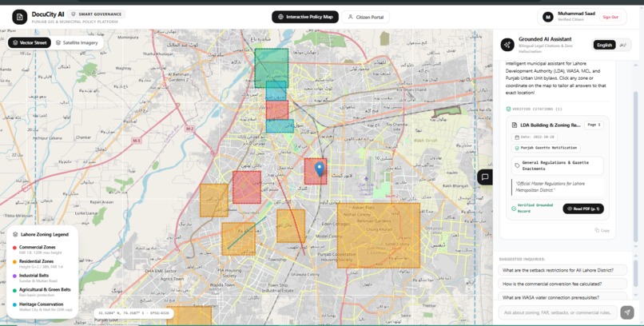
Task: Click the M-2 motorway shield on the map
Action: coord(189,129)
